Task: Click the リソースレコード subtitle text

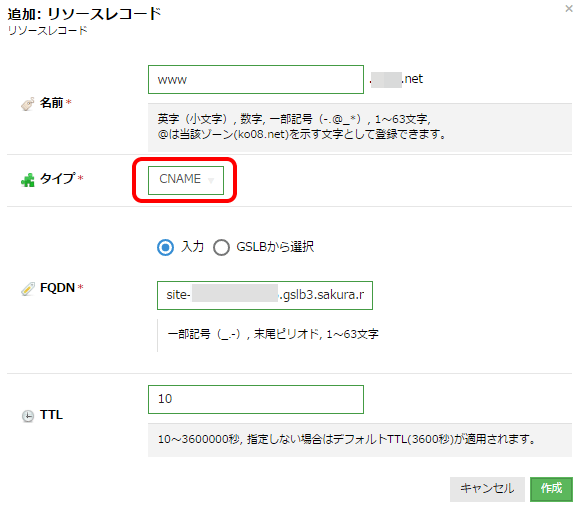Action: tap(48, 30)
